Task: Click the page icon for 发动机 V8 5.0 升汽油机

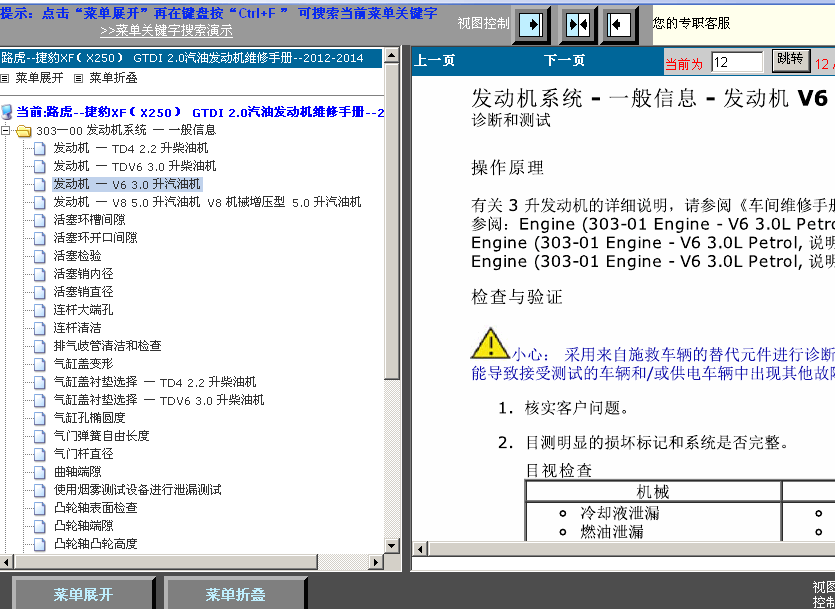Action: 40,202
